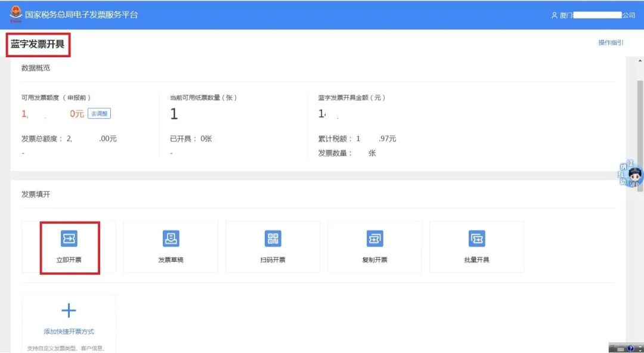The image size is (644, 353).
Task: Open the 批量开具 batch issue icon
Action: 476,239
